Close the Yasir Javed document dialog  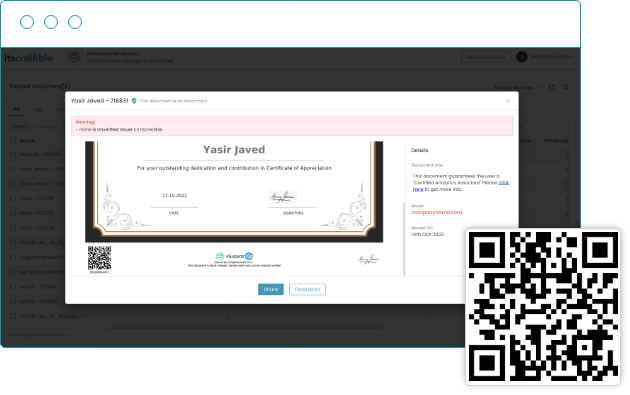point(508,100)
